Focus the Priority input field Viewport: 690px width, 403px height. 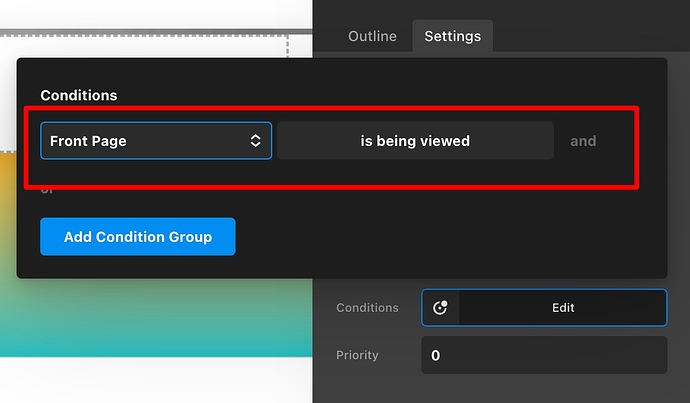pyautogui.click(x=543, y=355)
